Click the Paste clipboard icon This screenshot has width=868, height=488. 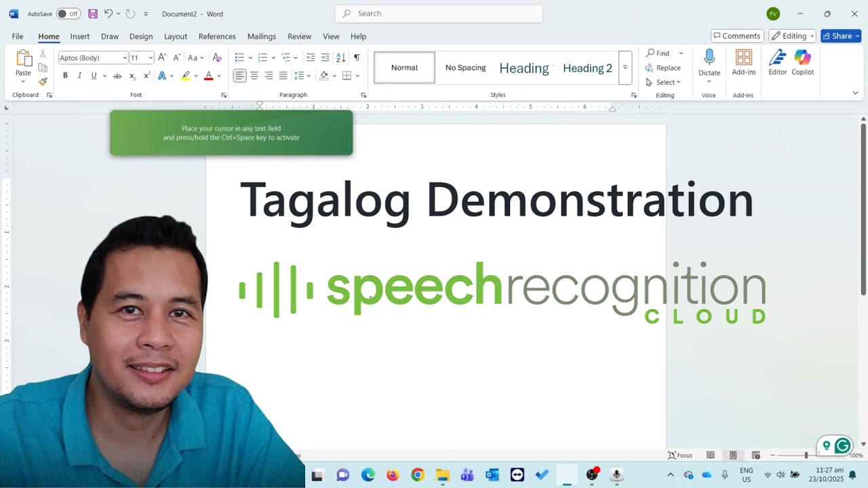pos(23,59)
